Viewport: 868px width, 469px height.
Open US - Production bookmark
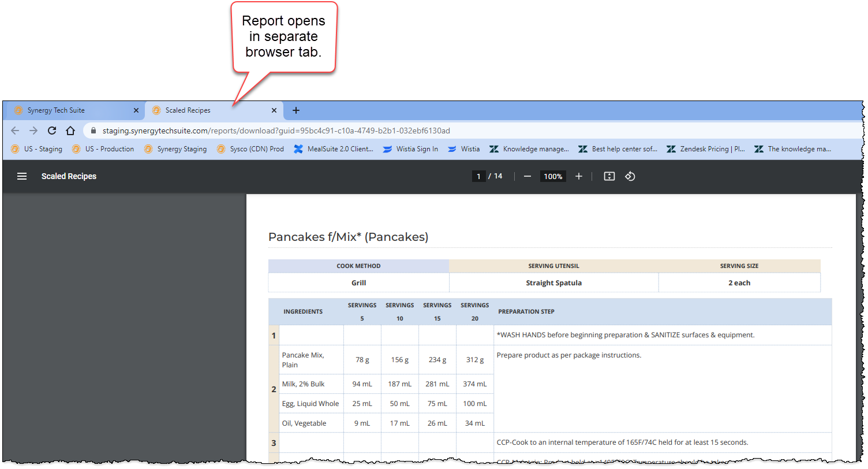[x=103, y=149]
